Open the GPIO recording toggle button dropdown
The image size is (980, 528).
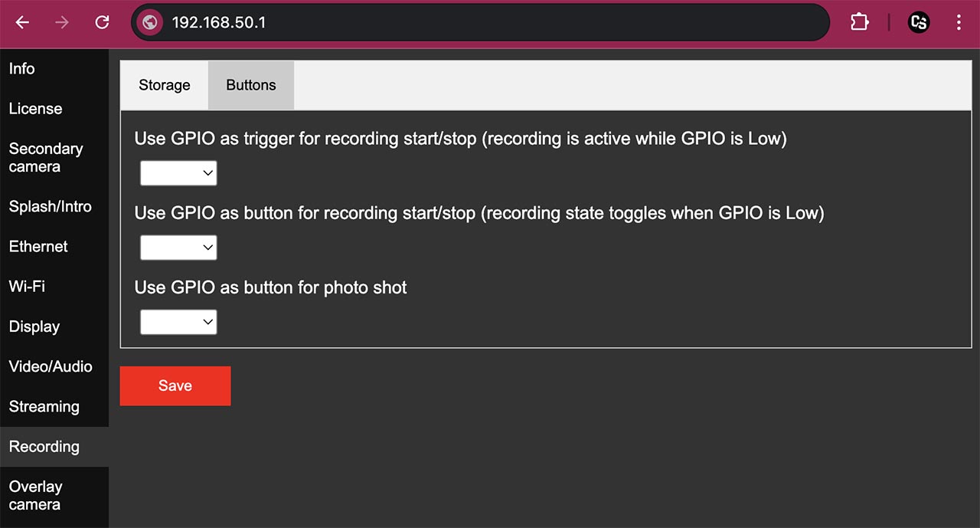point(178,248)
